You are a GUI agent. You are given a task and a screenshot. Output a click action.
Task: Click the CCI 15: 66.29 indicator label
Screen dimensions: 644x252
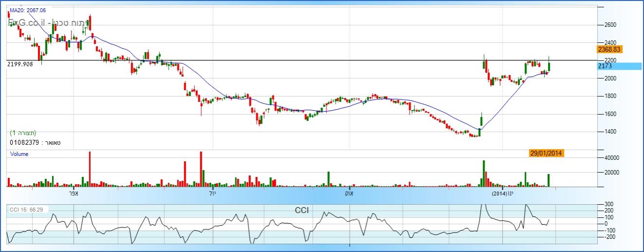click(x=28, y=209)
